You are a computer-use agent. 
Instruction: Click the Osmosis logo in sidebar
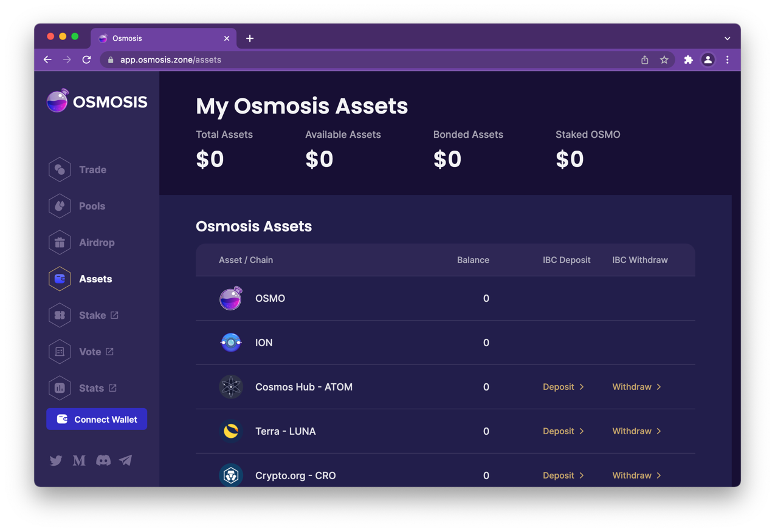tap(97, 101)
